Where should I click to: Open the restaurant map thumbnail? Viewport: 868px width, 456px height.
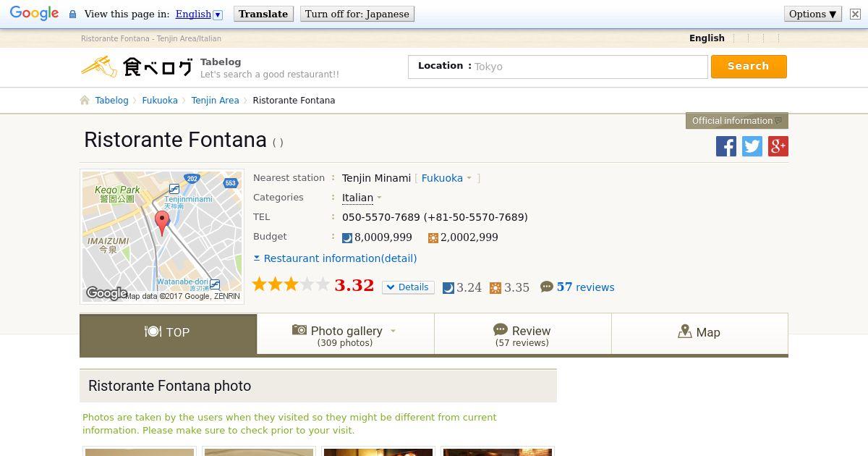click(162, 237)
